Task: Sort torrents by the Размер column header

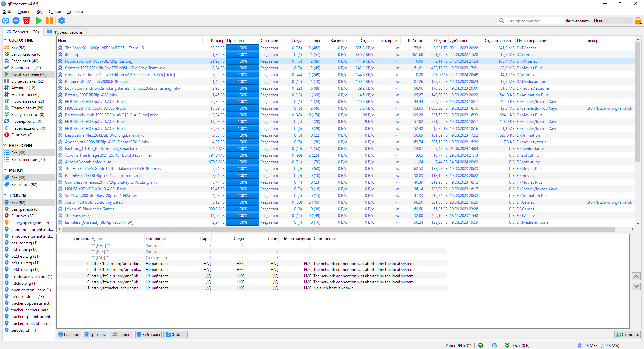Action: 214,41
